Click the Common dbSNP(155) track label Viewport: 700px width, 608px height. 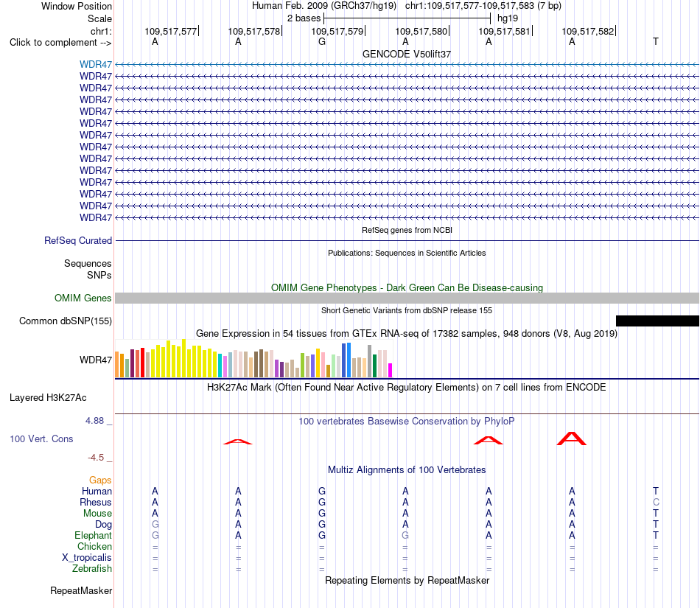(x=65, y=321)
